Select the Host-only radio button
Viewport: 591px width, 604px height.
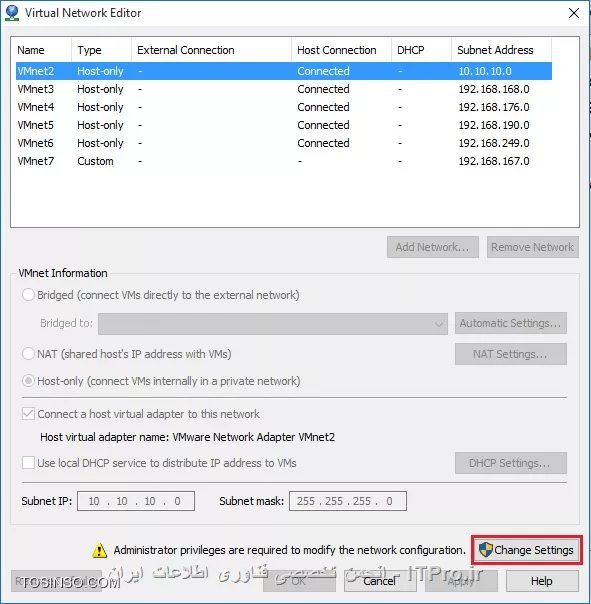click(28, 381)
